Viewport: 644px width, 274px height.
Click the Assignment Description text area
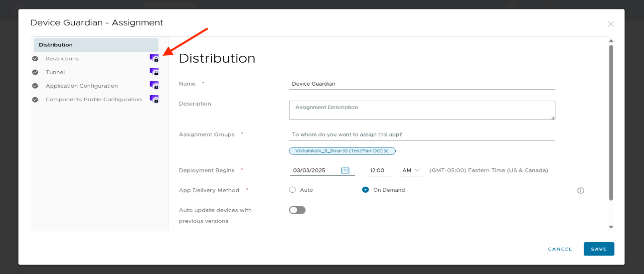pyautogui.click(x=422, y=110)
